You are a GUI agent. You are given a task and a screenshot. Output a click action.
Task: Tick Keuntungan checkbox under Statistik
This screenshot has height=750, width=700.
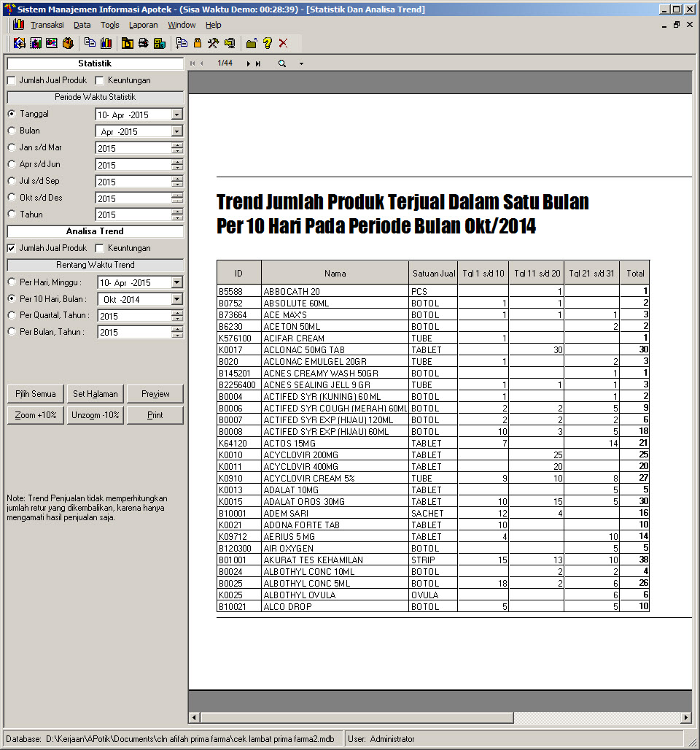tap(99, 80)
